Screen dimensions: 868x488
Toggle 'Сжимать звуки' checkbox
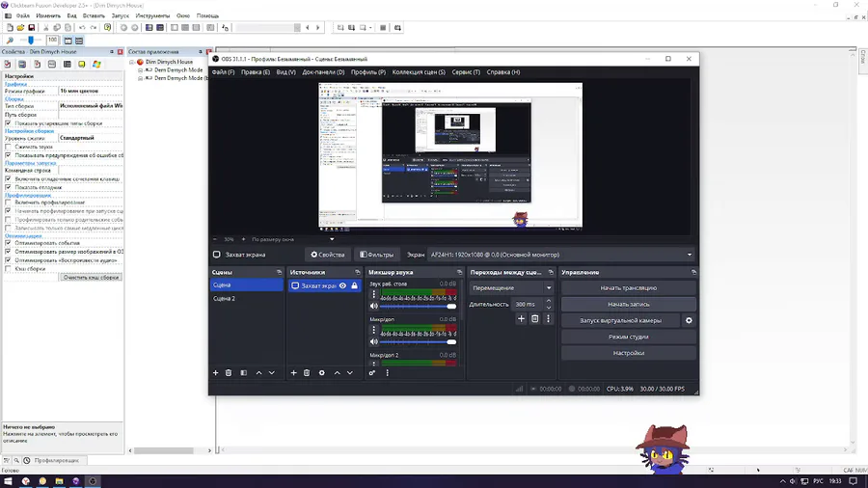(8, 147)
